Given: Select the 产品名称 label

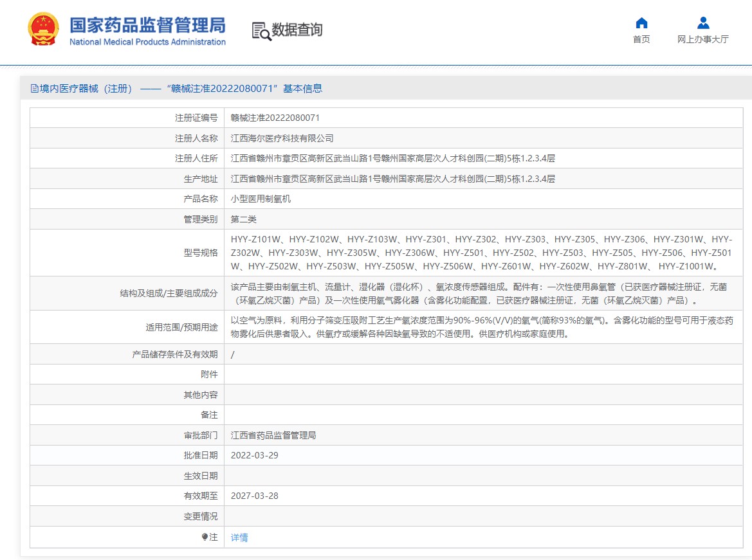Looking at the screenshot, I should point(201,199).
